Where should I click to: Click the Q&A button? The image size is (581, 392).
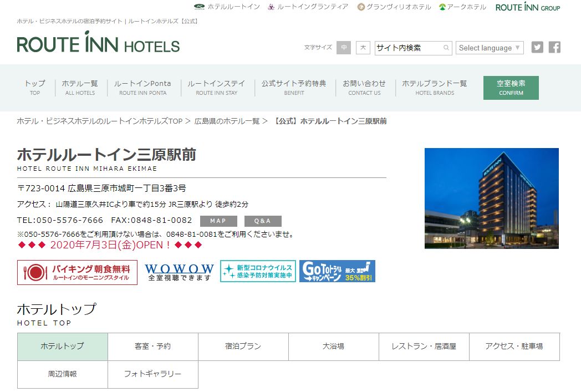[x=263, y=221]
